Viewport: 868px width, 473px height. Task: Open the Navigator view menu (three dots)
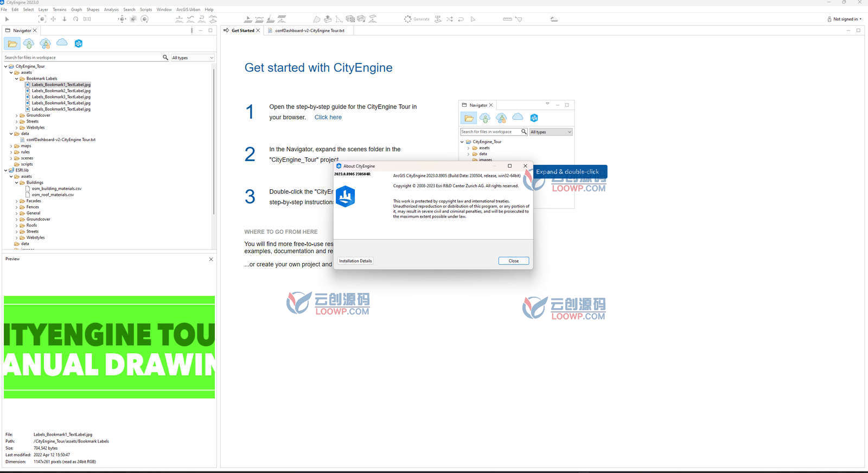[192, 30]
